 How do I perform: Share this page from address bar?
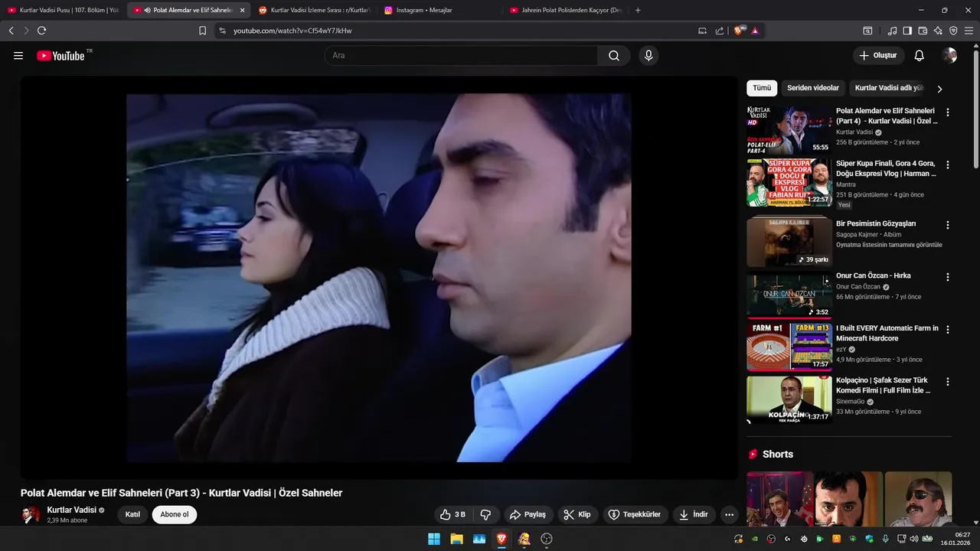tap(720, 31)
